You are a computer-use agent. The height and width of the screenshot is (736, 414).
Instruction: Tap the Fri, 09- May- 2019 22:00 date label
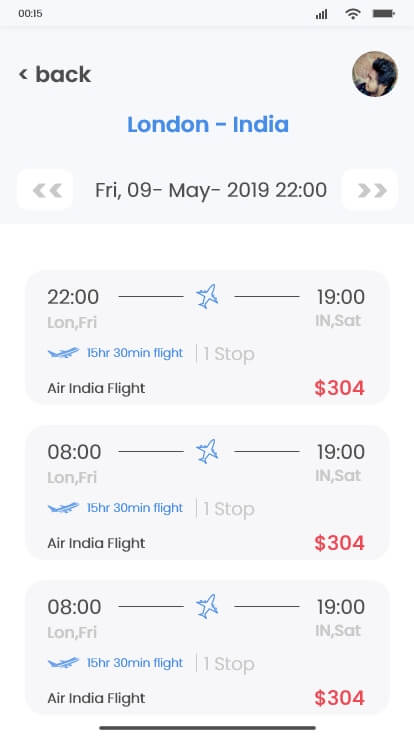pos(211,190)
